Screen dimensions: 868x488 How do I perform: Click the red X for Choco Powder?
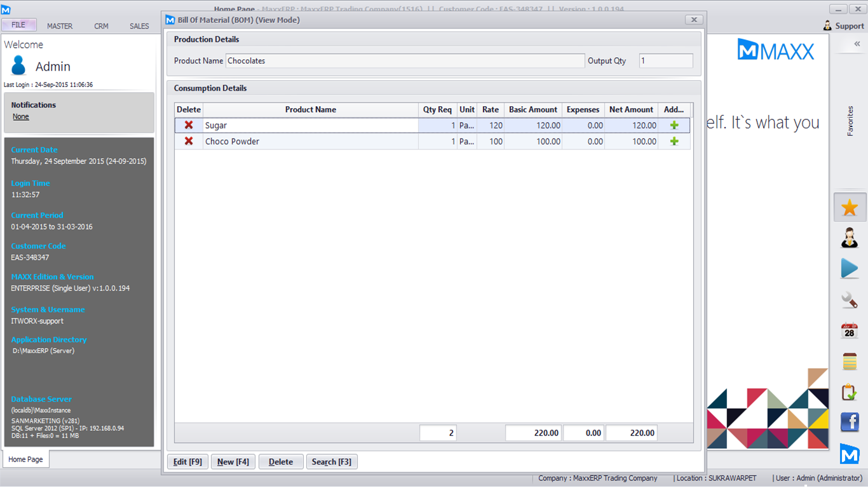pyautogui.click(x=189, y=141)
